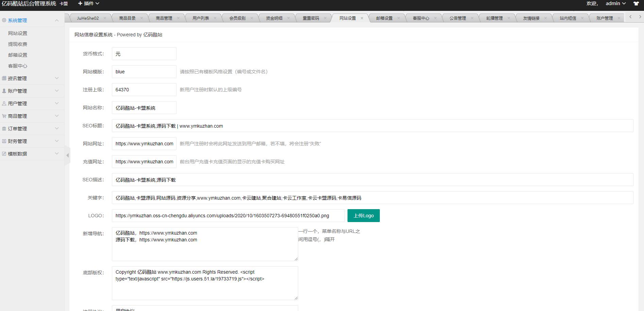Image resolution: width=644 pixels, height=311 pixels.
Task: Switch to the 账户管理 tab
Action: 605,18
